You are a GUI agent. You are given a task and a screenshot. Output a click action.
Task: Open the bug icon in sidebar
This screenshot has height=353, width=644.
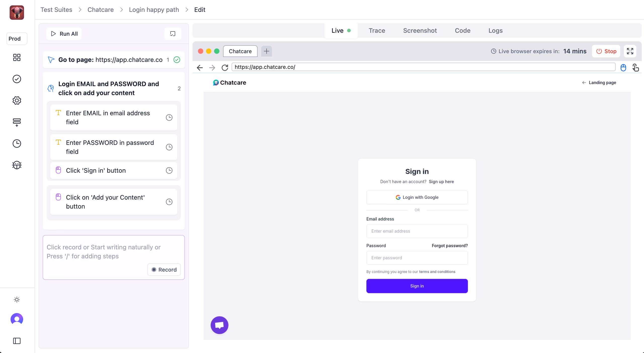tap(17, 165)
